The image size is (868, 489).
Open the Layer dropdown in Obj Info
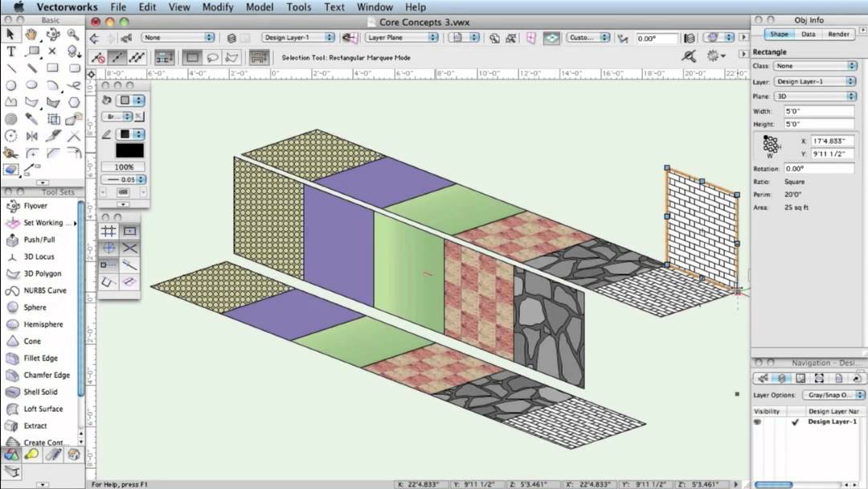(x=815, y=81)
